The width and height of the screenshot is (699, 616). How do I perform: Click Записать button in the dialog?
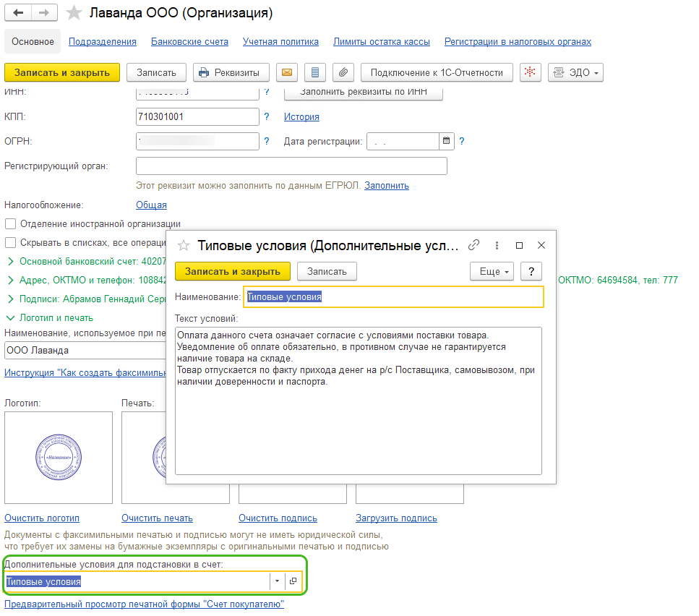(x=327, y=271)
